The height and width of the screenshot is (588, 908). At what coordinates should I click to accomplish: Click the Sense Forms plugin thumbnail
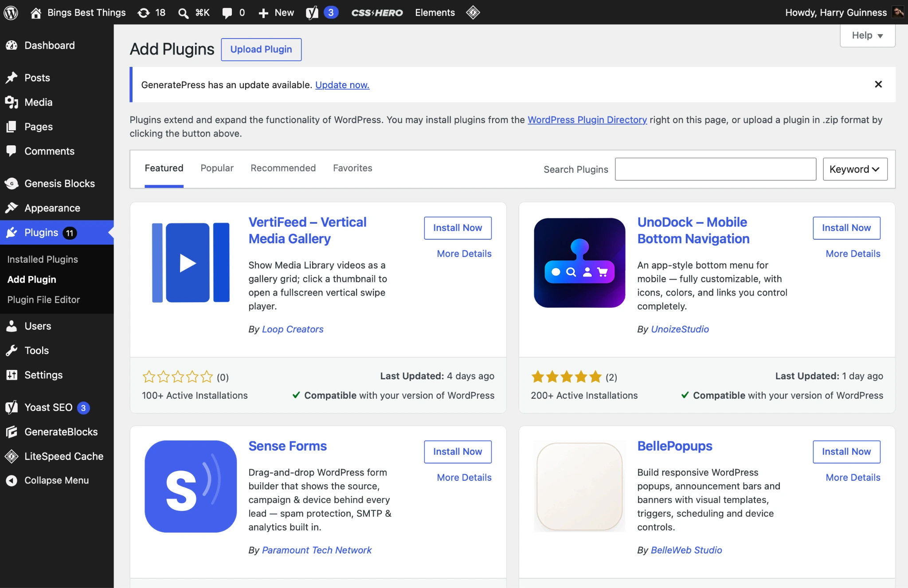click(x=191, y=487)
